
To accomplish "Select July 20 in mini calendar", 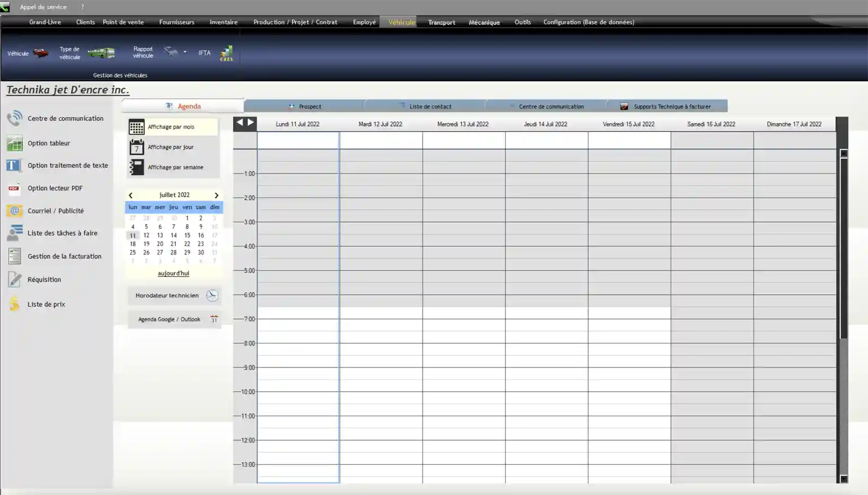I will (x=160, y=244).
